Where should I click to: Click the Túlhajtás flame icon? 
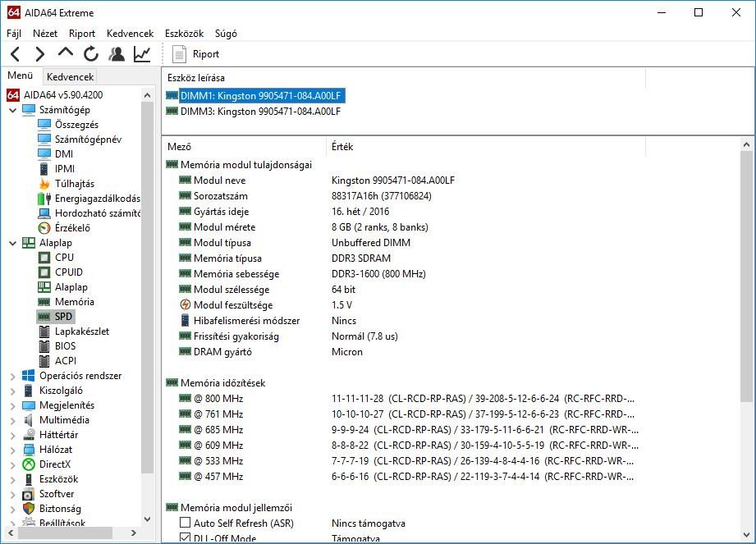click(44, 184)
